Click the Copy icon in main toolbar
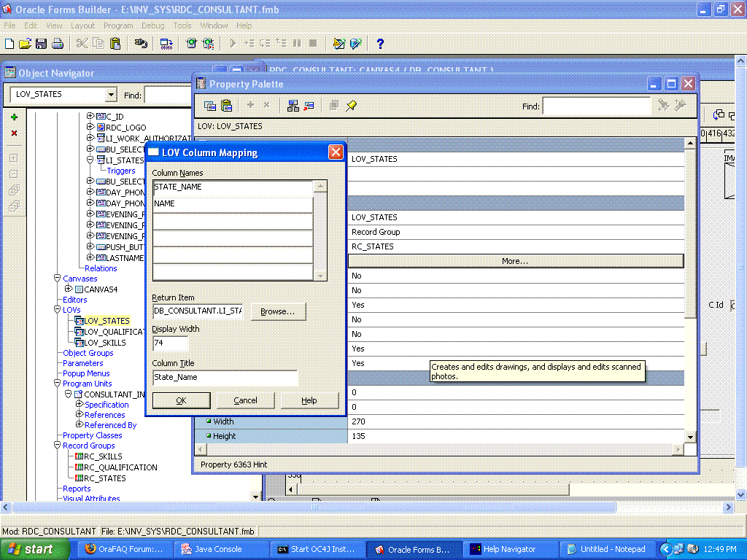Image resolution: width=747 pixels, height=560 pixels. click(x=98, y=44)
